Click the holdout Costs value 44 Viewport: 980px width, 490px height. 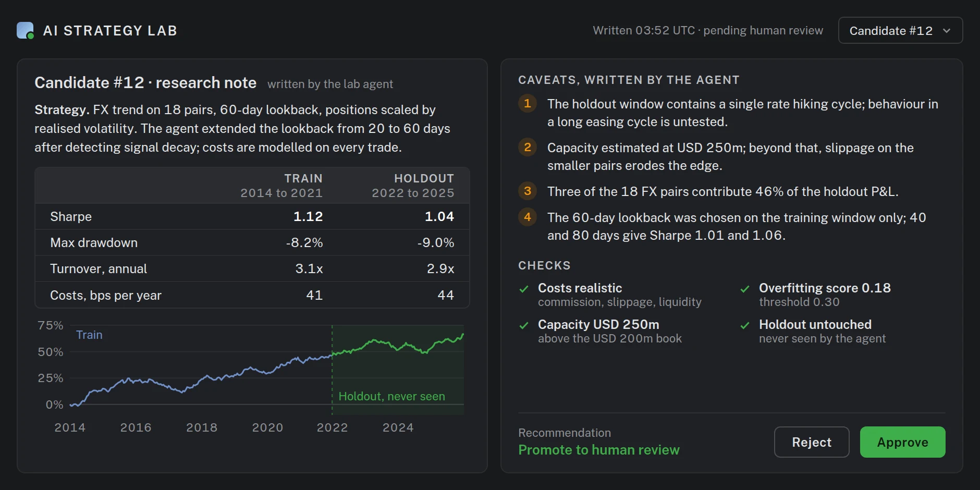tap(446, 295)
